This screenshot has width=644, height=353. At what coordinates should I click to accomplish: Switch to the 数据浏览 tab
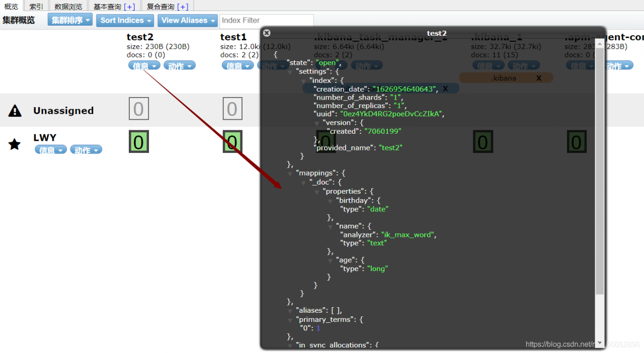69,6
